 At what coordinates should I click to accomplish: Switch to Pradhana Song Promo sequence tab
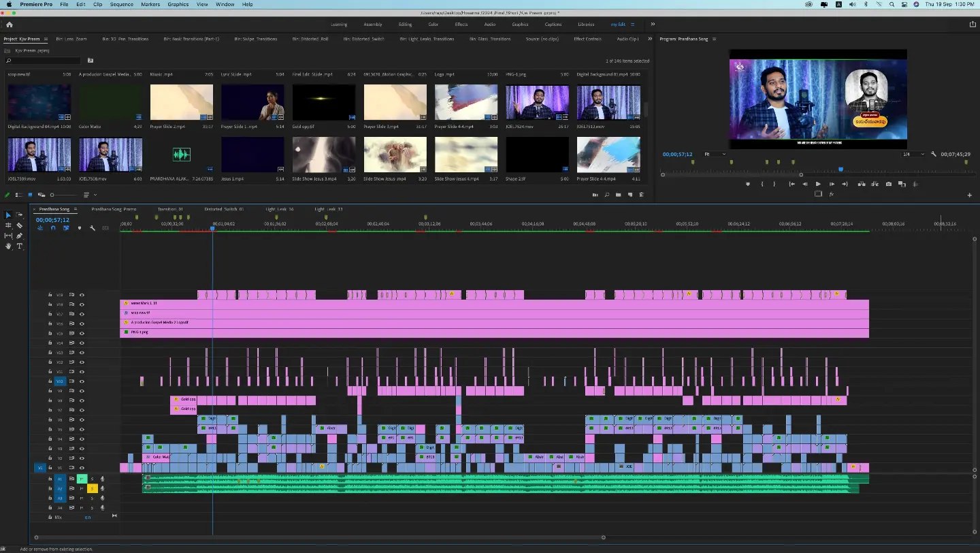click(x=114, y=209)
